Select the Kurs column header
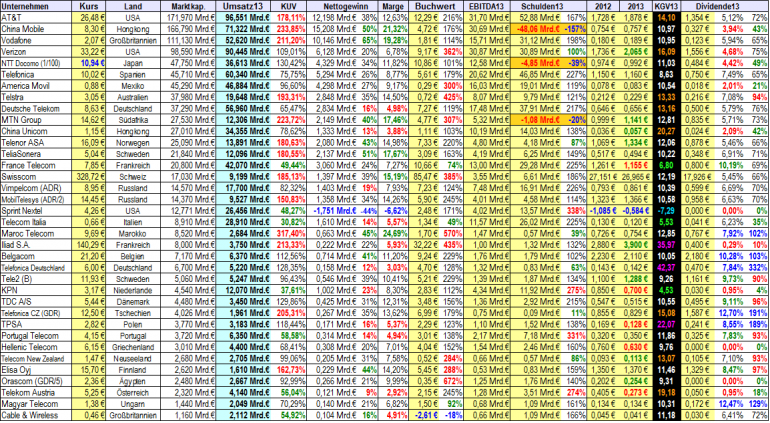The height and width of the screenshot is (423, 770). pos(89,6)
